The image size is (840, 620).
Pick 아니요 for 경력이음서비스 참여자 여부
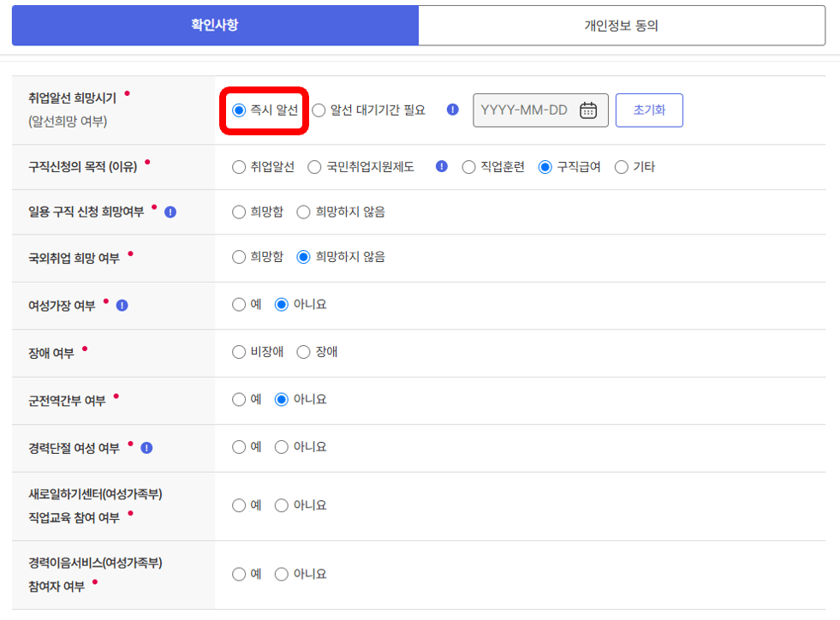click(x=283, y=574)
